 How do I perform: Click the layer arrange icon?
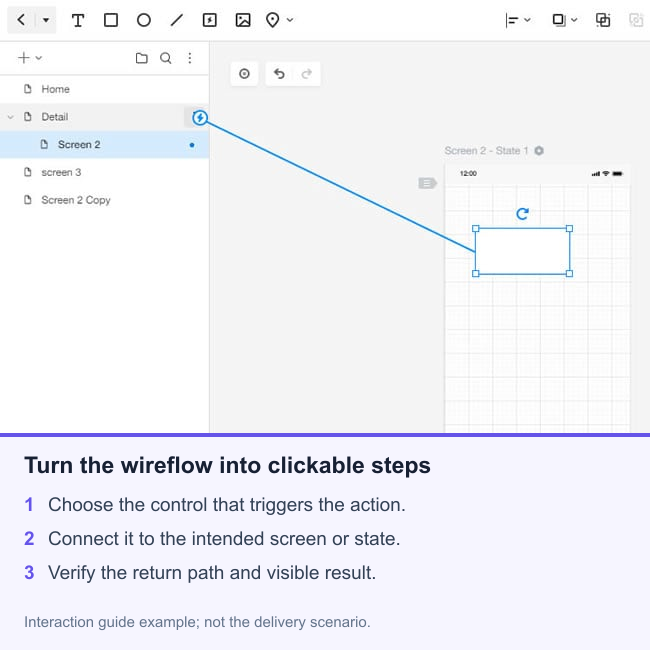click(x=559, y=20)
